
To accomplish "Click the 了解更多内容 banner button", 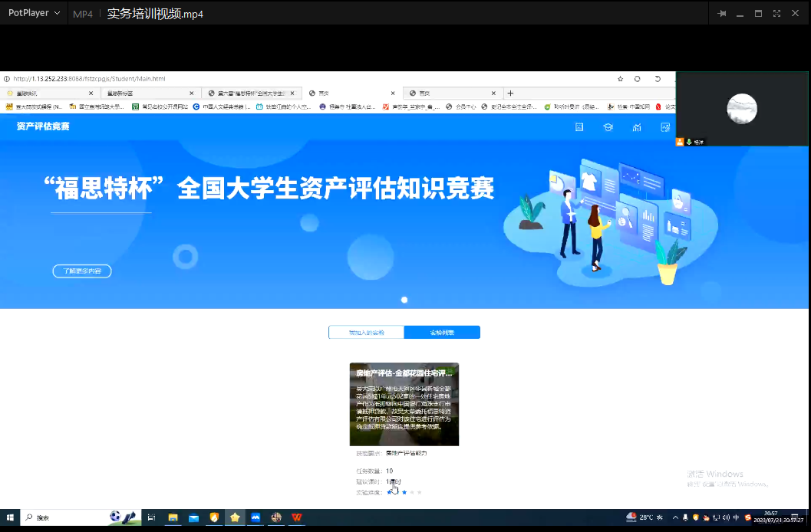I will 82,271.
